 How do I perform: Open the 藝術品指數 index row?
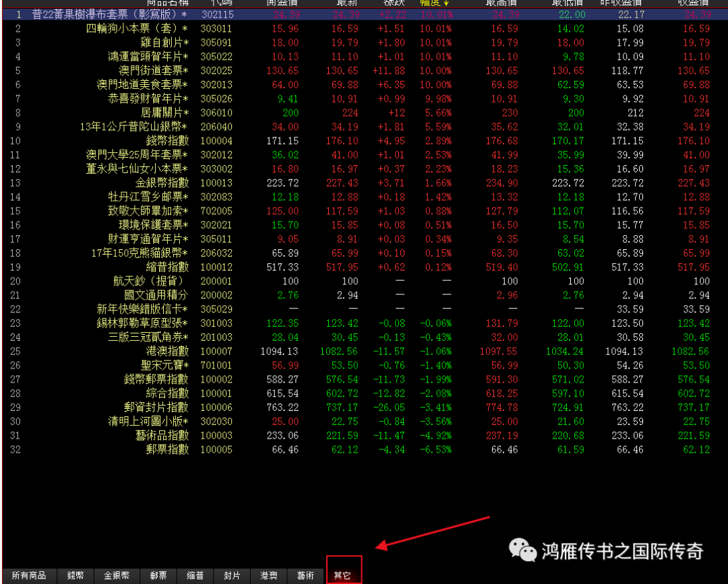[365, 436]
